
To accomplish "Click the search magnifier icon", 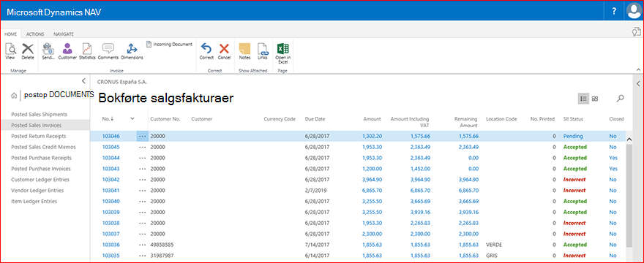I will (x=621, y=99).
